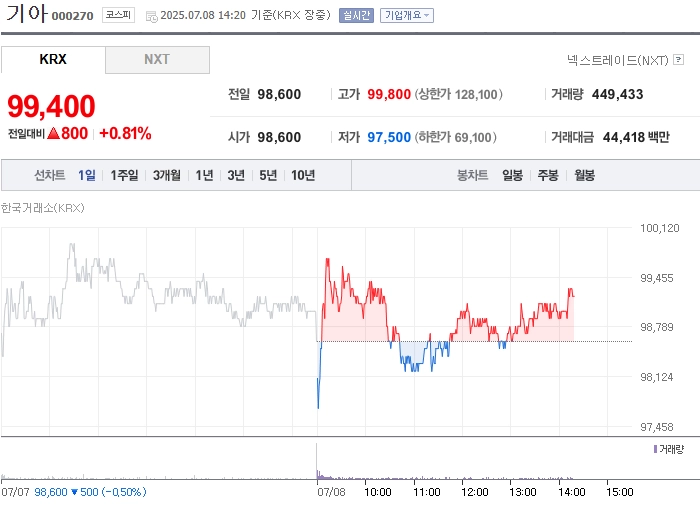Select the 3개월 line chart period
This screenshot has height=515, width=700.
tap(167, 175)
